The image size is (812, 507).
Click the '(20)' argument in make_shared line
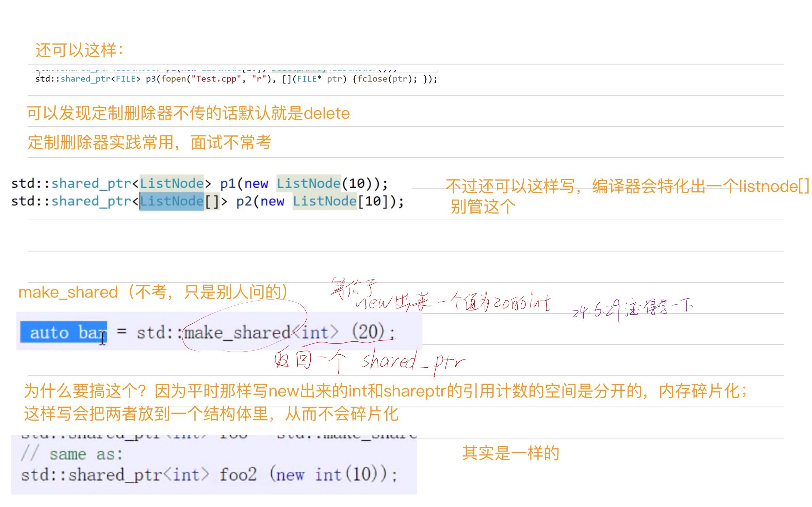click(x=368, y=332)
